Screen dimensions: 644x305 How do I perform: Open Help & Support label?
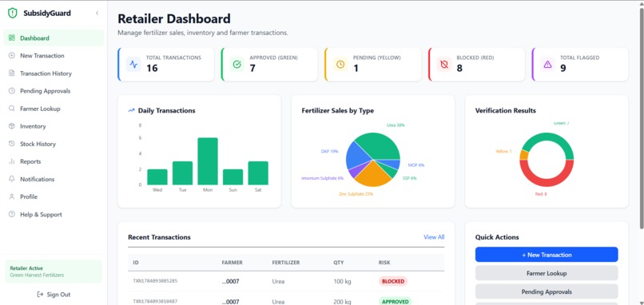tap(41, 215)
